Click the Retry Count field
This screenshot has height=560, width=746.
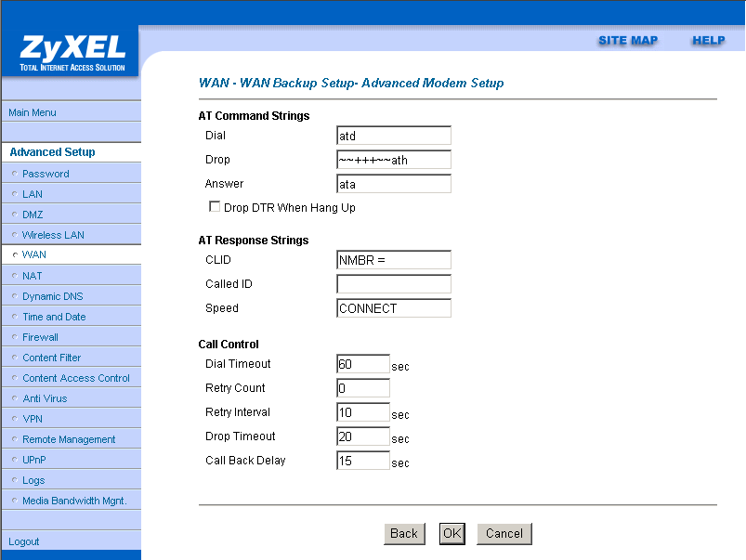click(363, 389)
